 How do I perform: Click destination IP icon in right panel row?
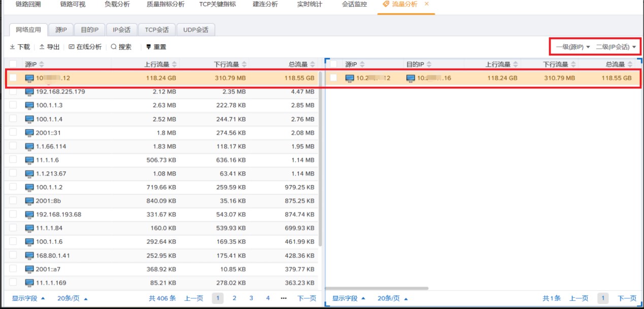411,78
